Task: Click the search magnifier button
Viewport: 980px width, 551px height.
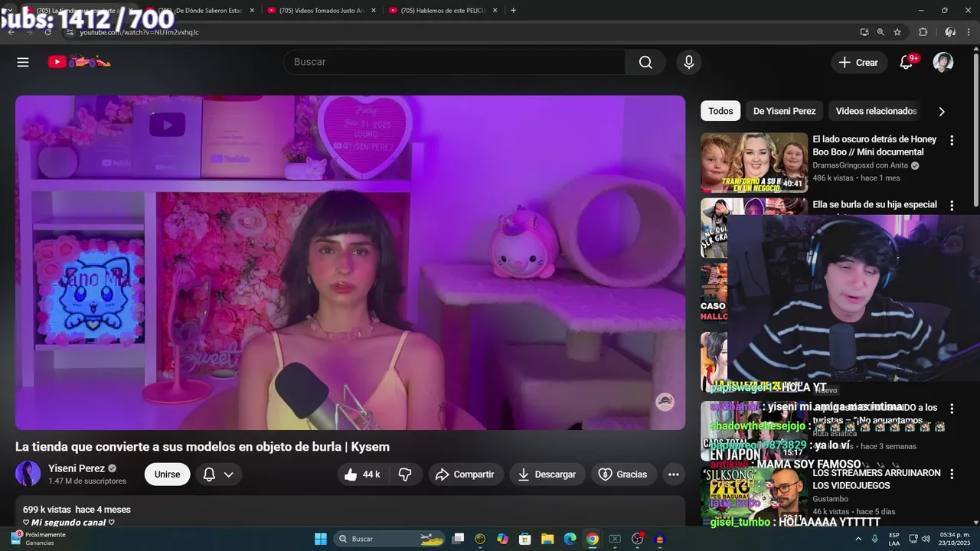Action: (645, 62)
